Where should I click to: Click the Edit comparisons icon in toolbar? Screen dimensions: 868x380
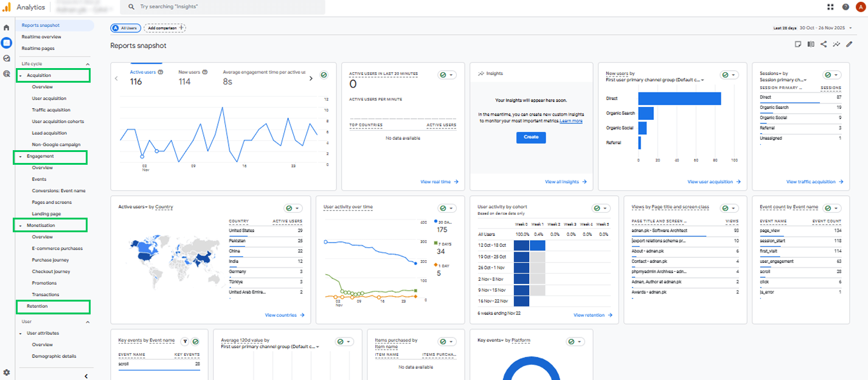(x=811, y=44)
